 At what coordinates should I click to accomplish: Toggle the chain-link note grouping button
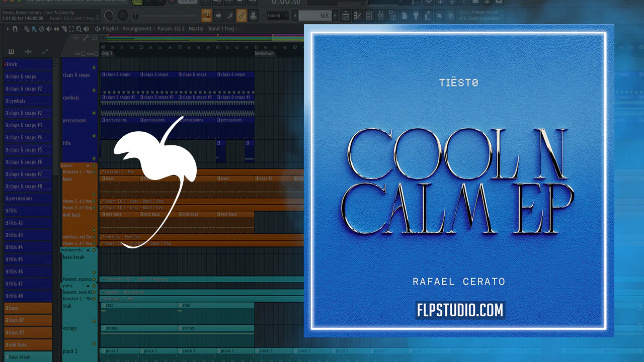(x=242, y=16)
